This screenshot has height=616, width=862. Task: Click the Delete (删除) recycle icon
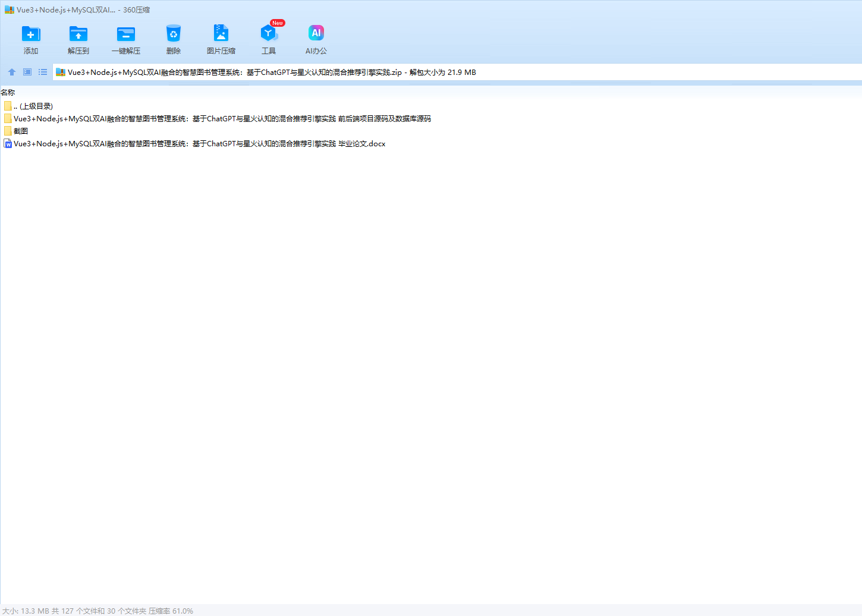pyautogui.click(x=174, y=34)
